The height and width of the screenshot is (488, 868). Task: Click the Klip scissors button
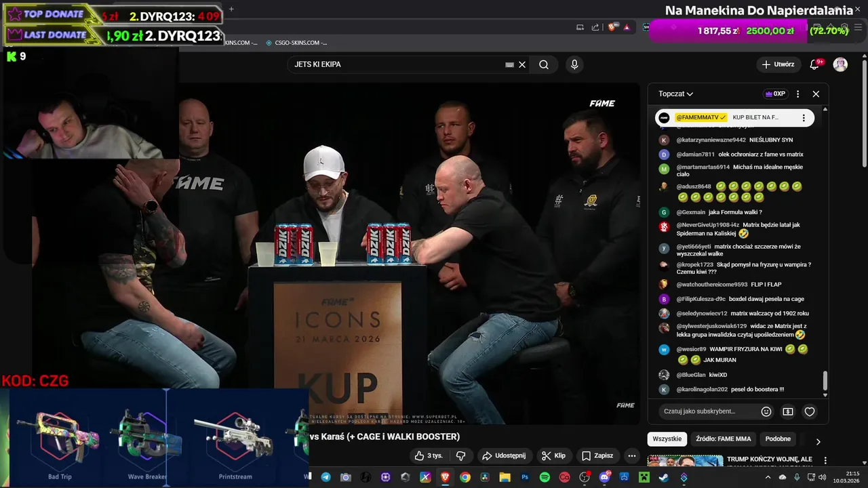click(x=553, y=455)
